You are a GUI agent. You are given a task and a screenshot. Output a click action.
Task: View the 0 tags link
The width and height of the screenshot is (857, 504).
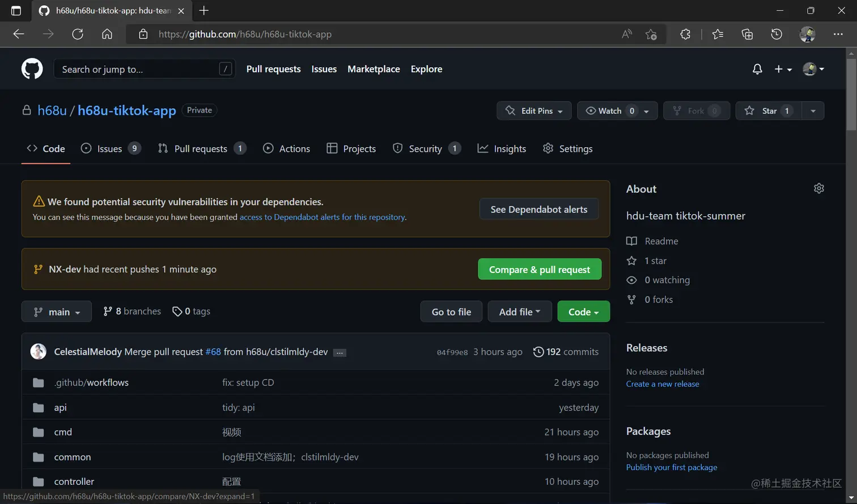(x=192, y=311)
